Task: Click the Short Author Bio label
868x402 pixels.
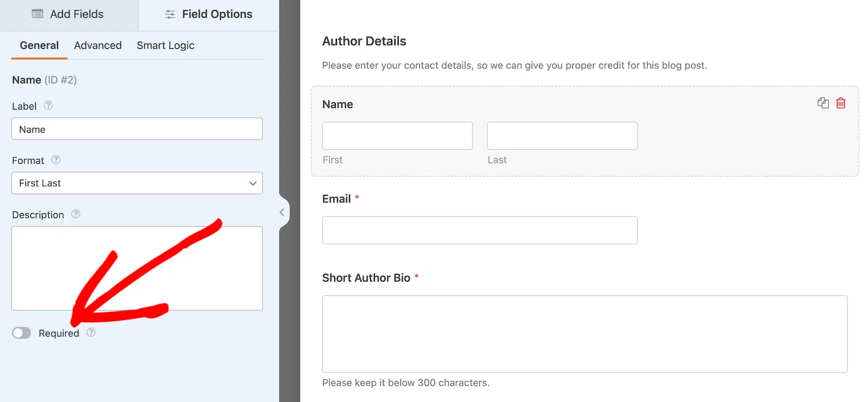Action: 366,278
